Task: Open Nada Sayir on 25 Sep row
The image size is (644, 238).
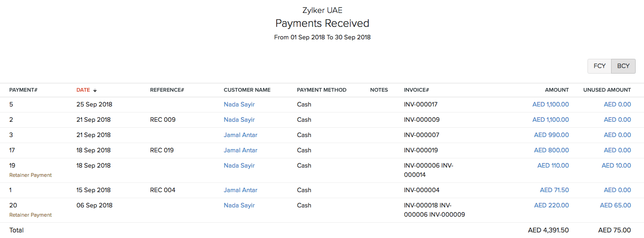Action: pyautogui.click(x=239, y=105)
